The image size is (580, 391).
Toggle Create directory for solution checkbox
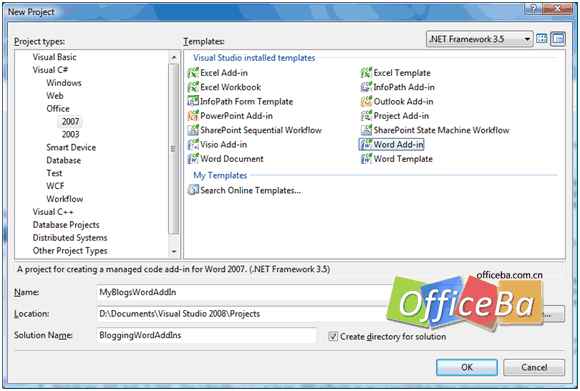333,337
